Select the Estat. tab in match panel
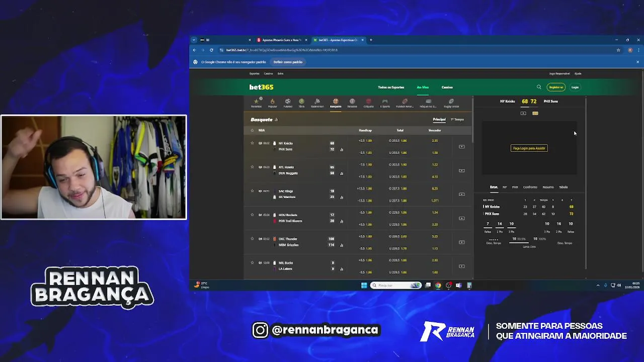 click(494, 187)
